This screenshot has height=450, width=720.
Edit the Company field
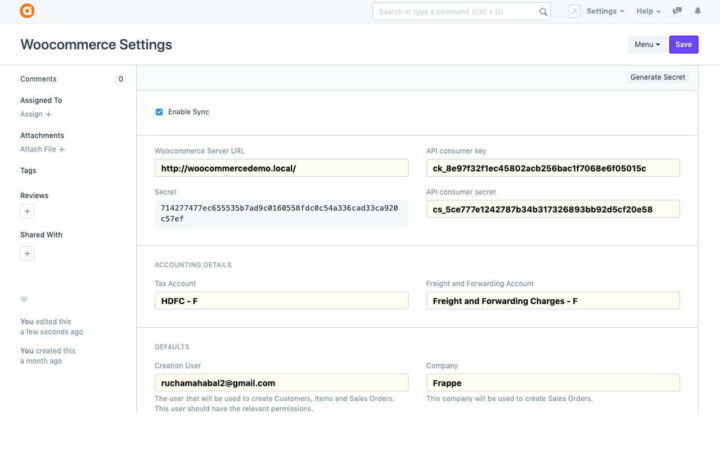tap(553, 383)
